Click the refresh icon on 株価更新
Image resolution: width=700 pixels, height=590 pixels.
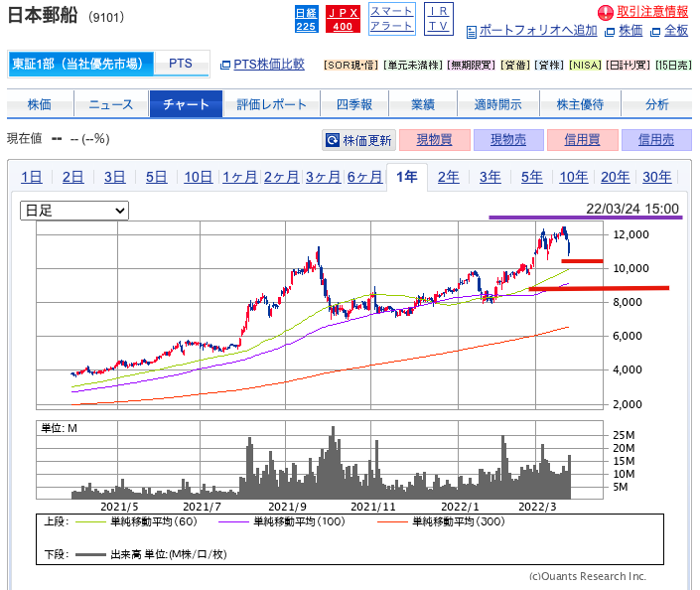click(333, 140)
